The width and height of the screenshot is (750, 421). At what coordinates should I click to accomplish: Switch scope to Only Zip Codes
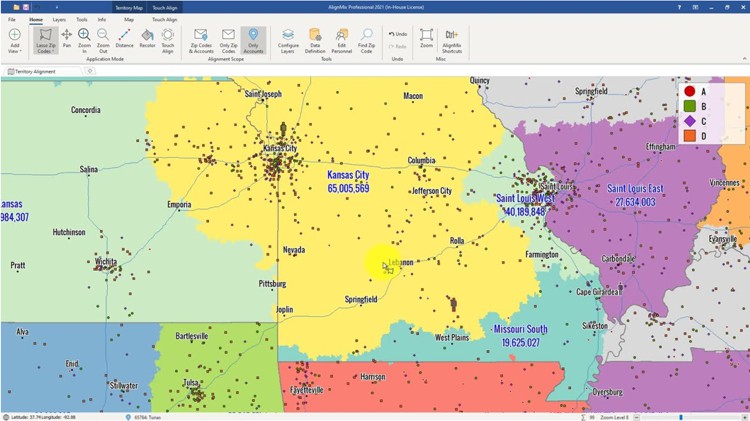[228, 40]
